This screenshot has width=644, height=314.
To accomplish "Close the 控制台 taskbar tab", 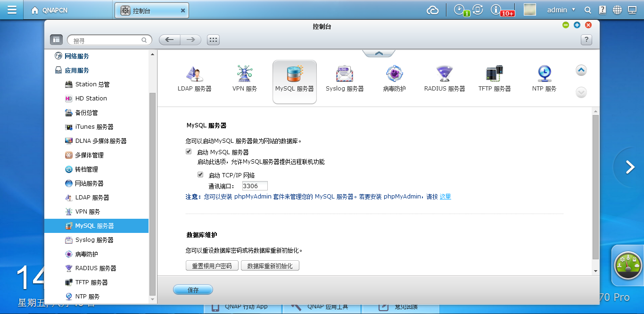I will pyautogui.click(x=183, y=10).
